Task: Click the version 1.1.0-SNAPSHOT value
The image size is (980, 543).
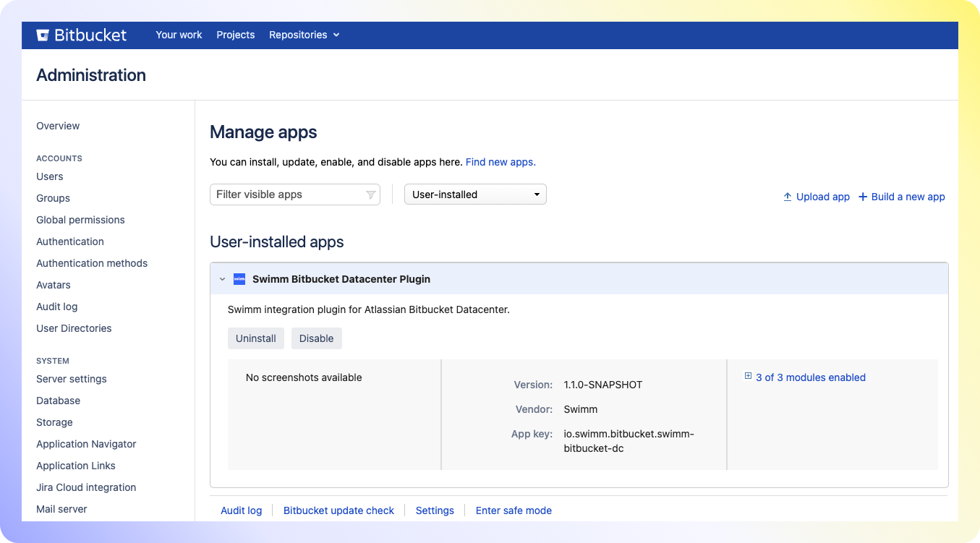Action: 603,385
